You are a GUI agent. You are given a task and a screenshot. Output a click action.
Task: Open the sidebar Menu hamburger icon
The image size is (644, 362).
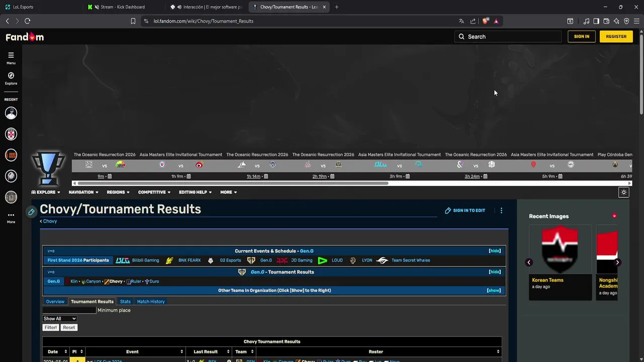(11, 55)
